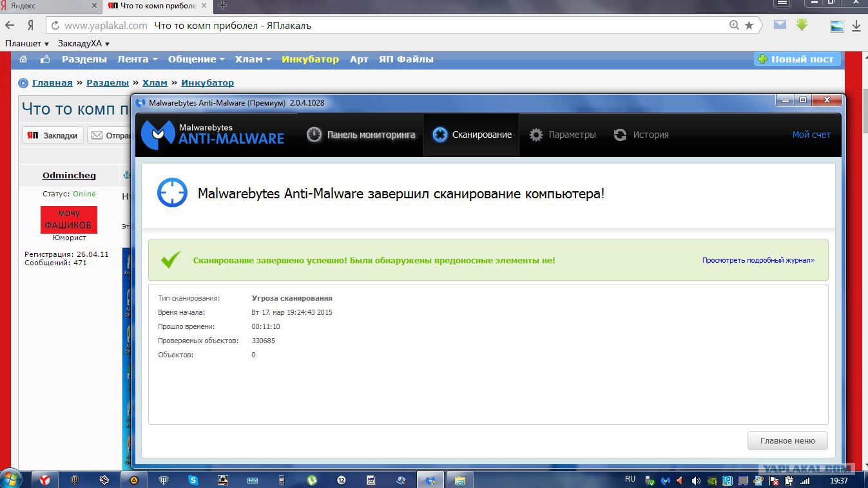Close the Яндекс browser tab

[x=94, y=5]
